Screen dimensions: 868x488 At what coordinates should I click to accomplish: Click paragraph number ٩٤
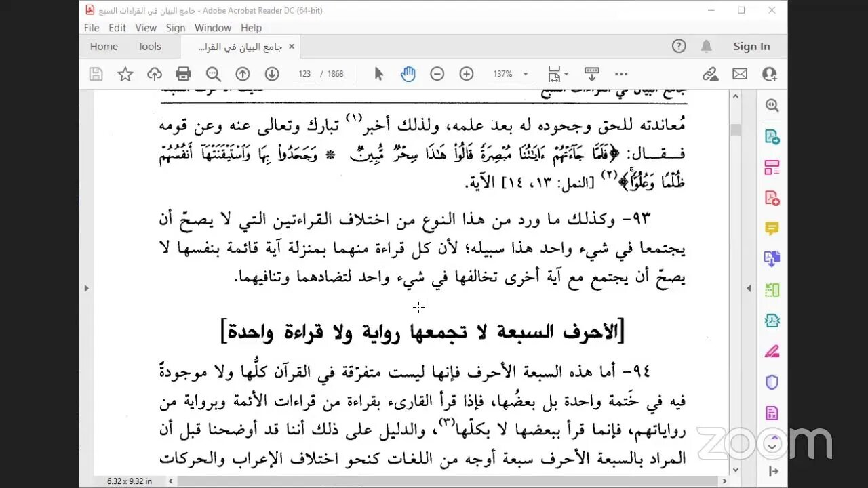point(635,371)
